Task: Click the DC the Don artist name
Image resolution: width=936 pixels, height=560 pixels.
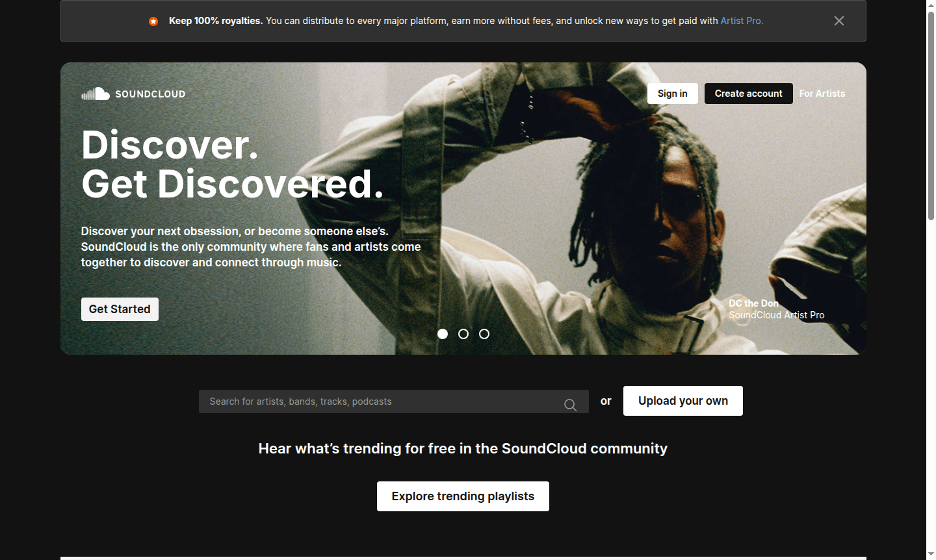Action: tap(753, 303)
